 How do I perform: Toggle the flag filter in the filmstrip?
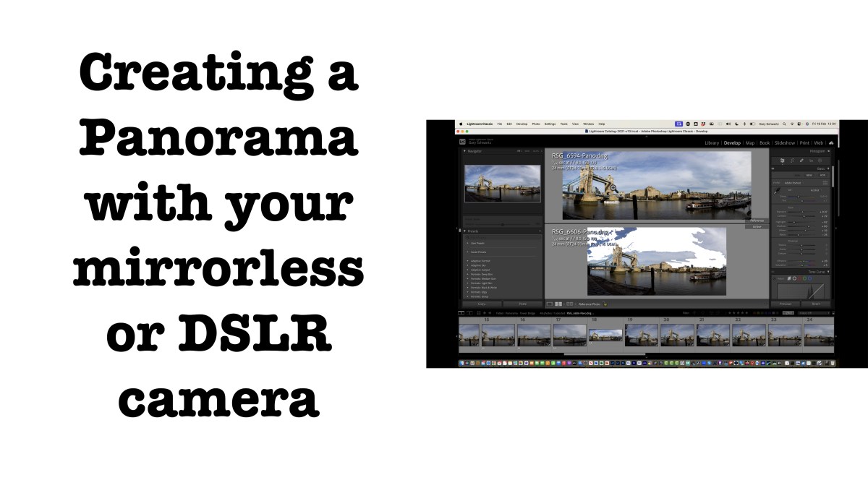(x=695, y=313)
